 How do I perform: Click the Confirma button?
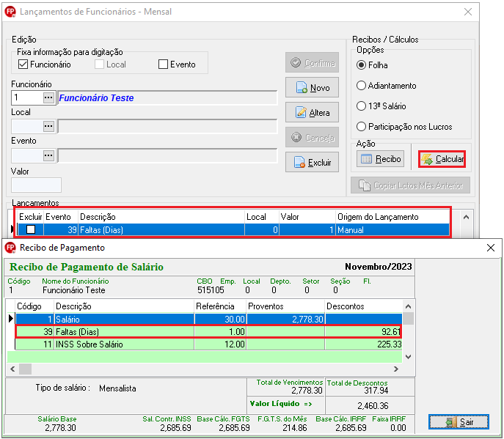click(x=312, y=62)
